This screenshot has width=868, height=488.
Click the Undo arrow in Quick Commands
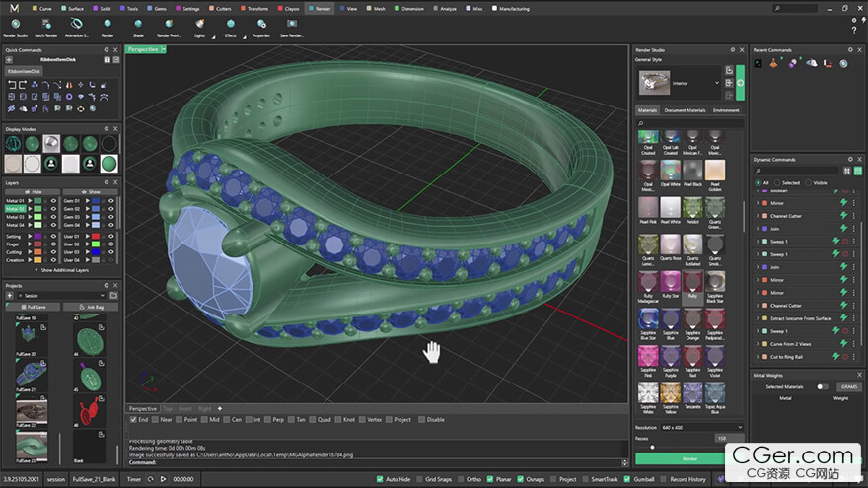tap(12, 85)
